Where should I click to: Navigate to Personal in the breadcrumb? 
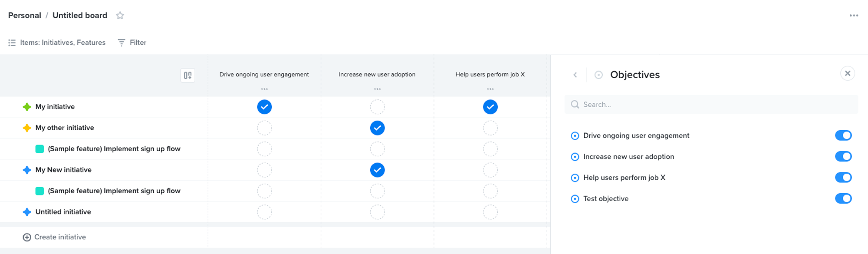pos(24,15)
